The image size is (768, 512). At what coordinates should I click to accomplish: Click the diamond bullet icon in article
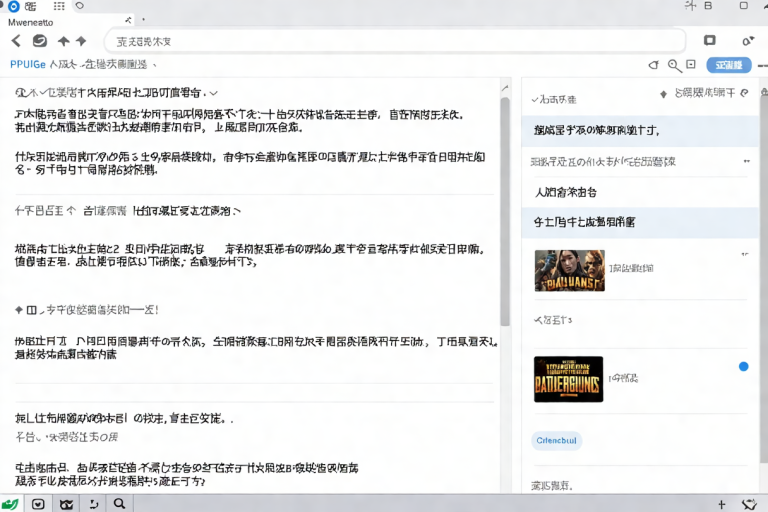pyautogui.click(x=19, y=310)
